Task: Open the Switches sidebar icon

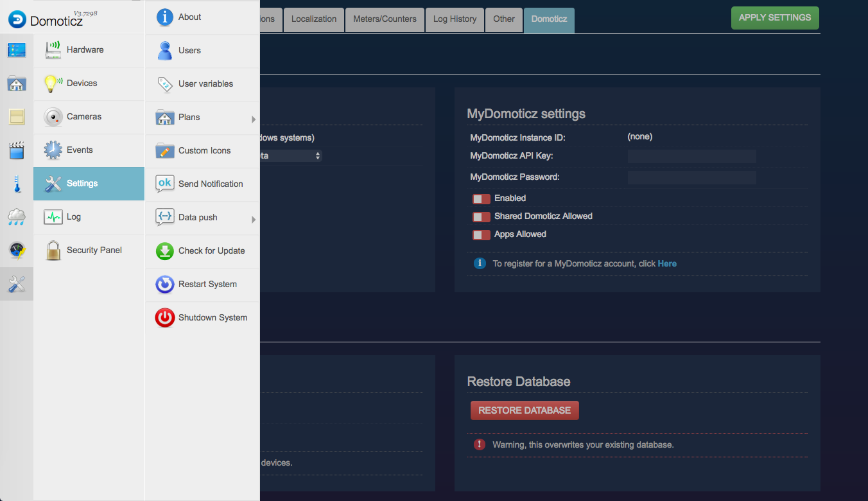Action: (16, 117)
